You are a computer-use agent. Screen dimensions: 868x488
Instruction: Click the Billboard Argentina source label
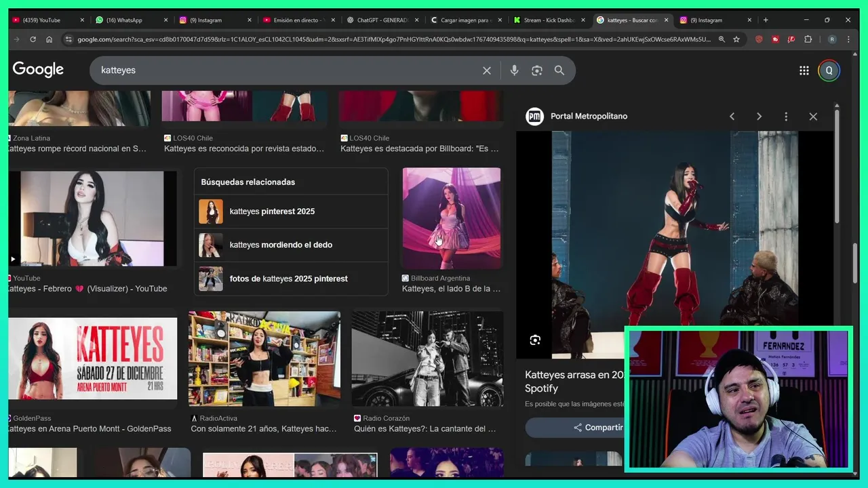(x=440, y=279)
